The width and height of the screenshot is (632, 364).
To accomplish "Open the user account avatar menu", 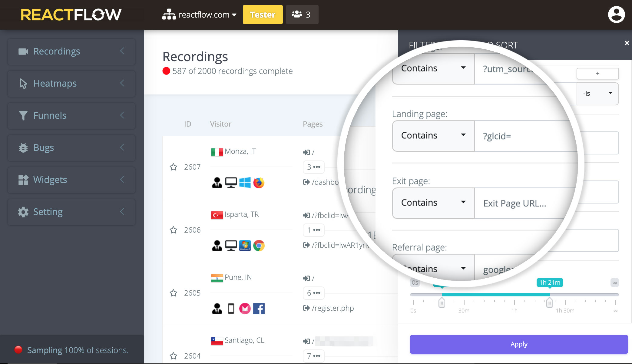I will click(616, 15).
